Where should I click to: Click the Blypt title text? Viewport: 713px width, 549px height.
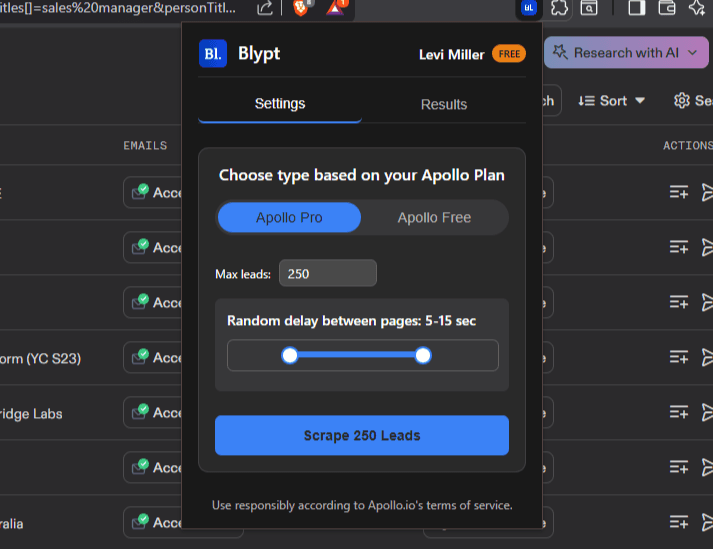coord(259,54)
